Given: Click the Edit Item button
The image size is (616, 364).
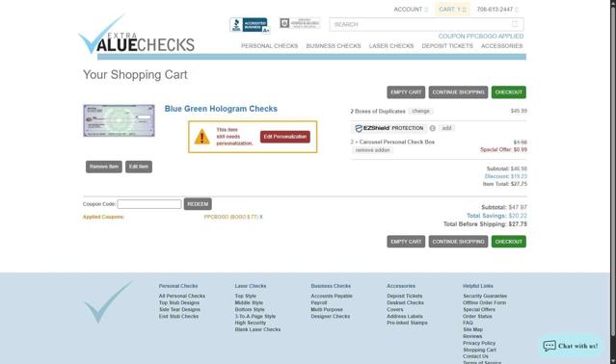Looking at the screenshot, I should [x=139, y=167].
